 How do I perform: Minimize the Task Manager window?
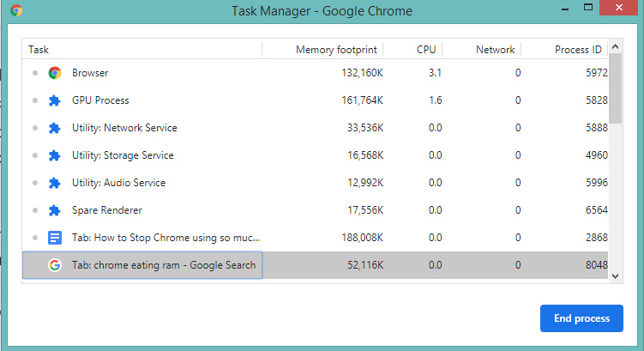tap(565, 9)
